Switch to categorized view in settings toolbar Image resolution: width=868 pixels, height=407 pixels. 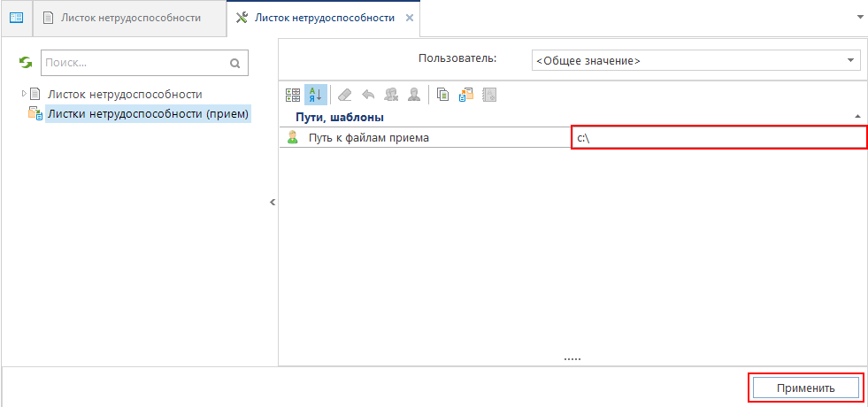click(293, 95)
